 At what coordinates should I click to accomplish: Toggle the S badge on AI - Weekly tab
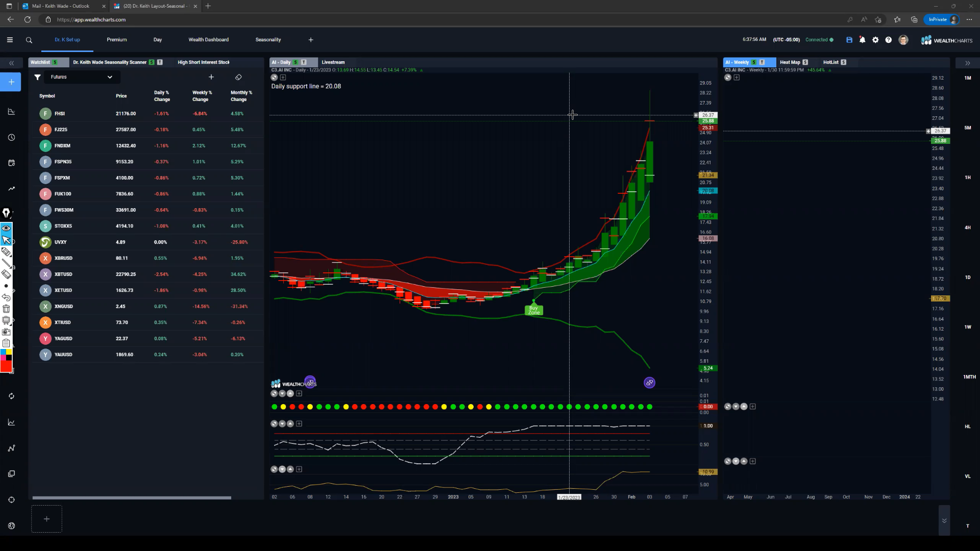pyautogui.click(x=754, y=62)
